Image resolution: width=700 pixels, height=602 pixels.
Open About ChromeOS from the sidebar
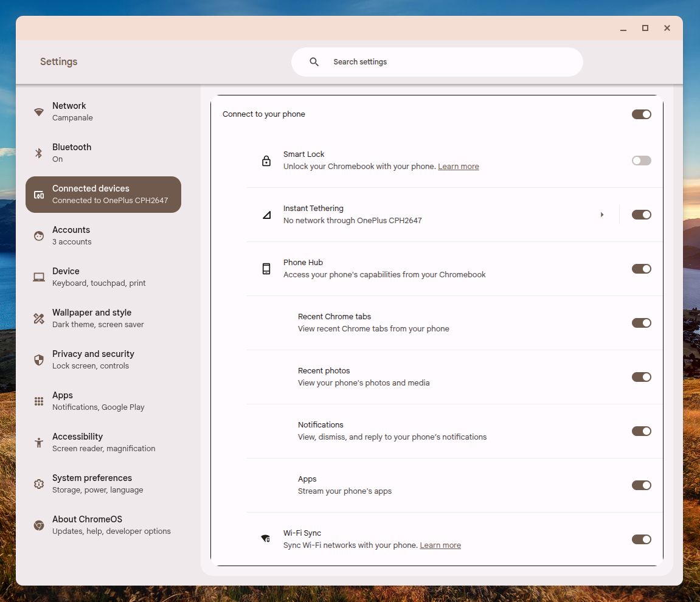[x=38, y=525]
